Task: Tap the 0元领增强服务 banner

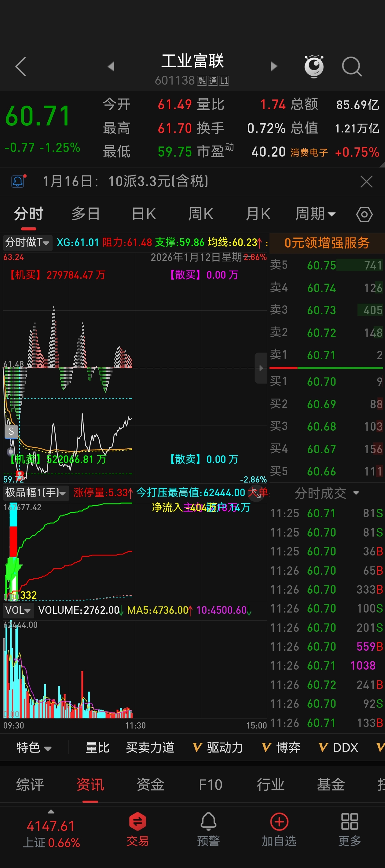Action: pyautogui.click(x=327, y=243)
